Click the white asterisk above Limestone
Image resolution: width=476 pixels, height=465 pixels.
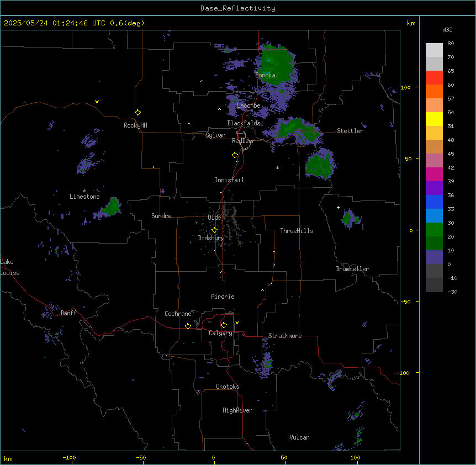84,191
